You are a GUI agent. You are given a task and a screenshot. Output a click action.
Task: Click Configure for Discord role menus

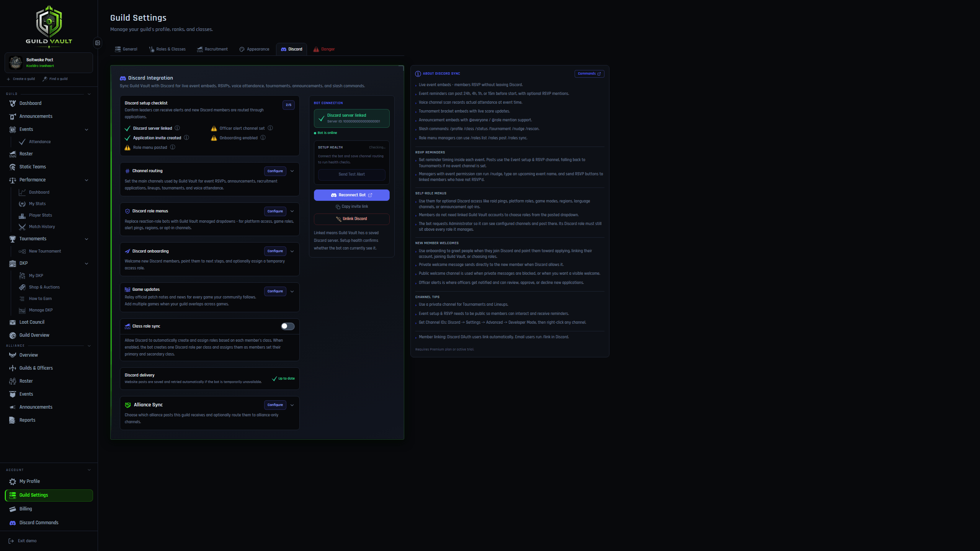[x=275, y=211]
